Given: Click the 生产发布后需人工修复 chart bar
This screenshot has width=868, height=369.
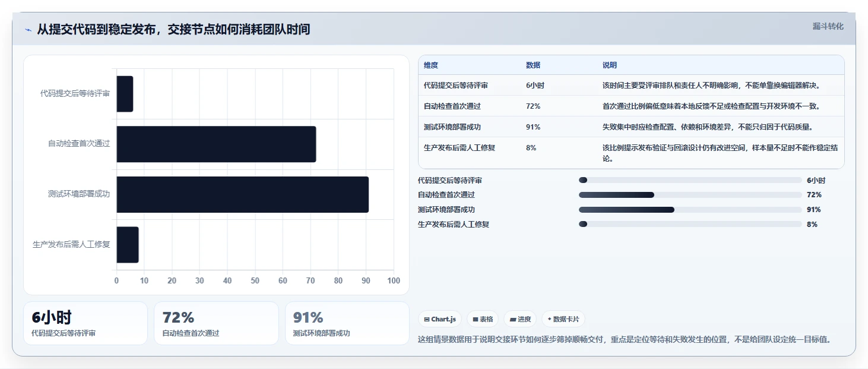Looking at the screenshot, I should pyautogui.click(x=128, y=245).
